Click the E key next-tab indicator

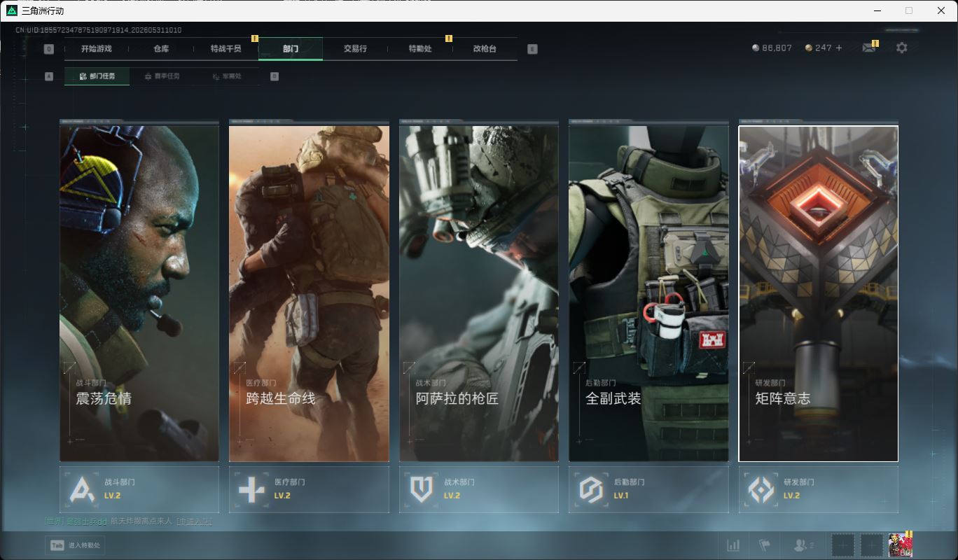(x=532, y=49)
